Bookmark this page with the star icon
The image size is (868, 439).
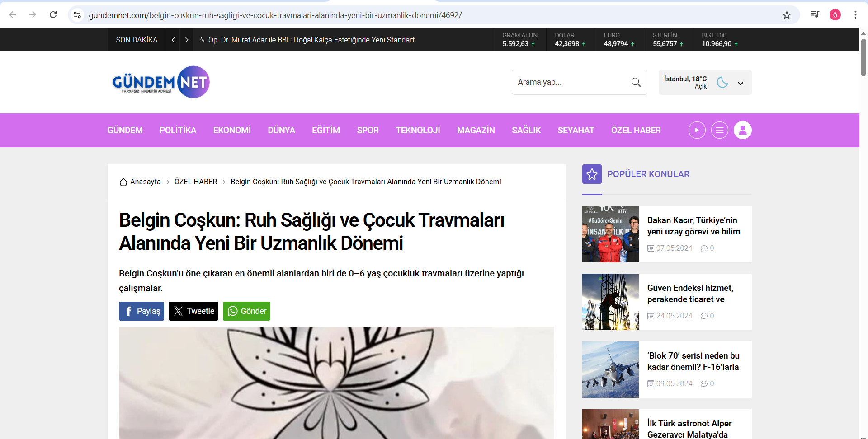(x=787, y=15)
